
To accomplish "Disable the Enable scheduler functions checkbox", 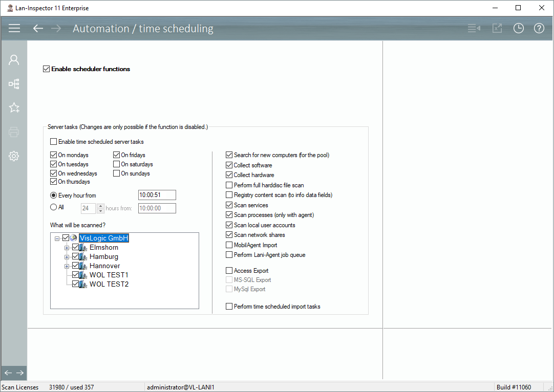I will [47, 69].
